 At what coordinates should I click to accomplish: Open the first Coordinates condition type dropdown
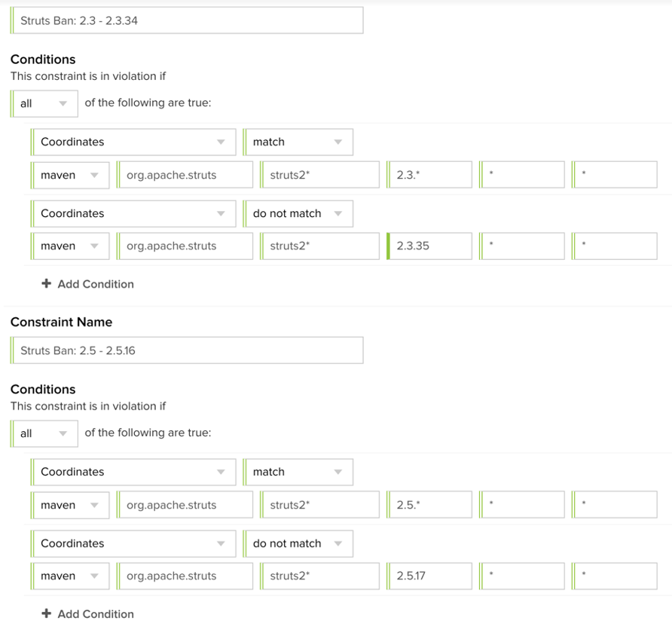[x=133, y=142]
